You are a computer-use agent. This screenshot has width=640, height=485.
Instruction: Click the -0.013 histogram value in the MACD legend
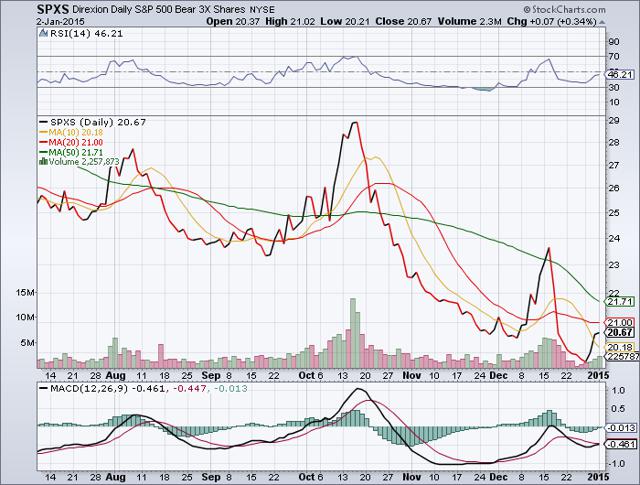230,388
